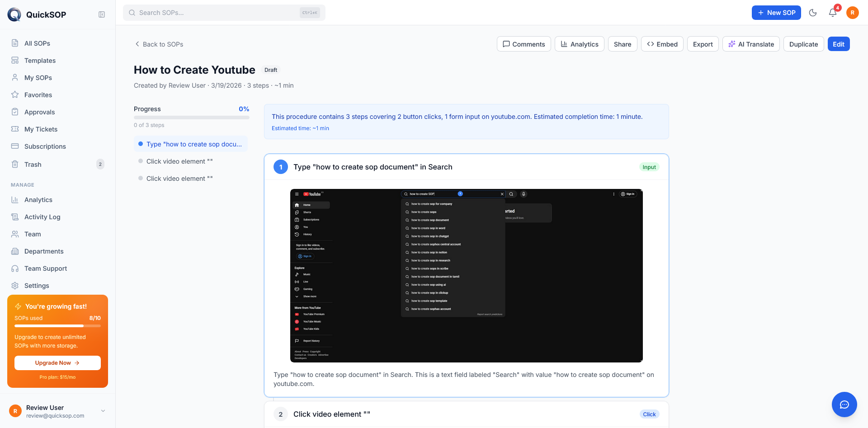Open AI Translate options
Image resolution: width=868 pixels, height=428 pixels.
tap(751, 44)
